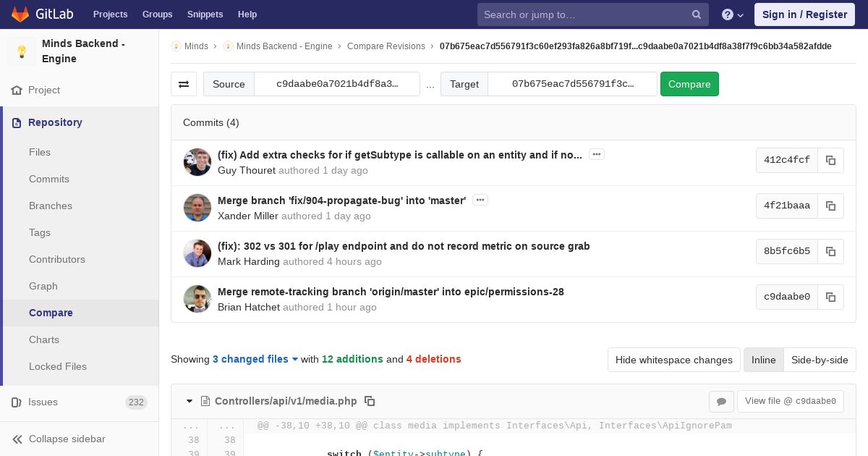Screen dimensions: 868x456
Task: Toggle Hide whitespace changes
Action: 674,360
